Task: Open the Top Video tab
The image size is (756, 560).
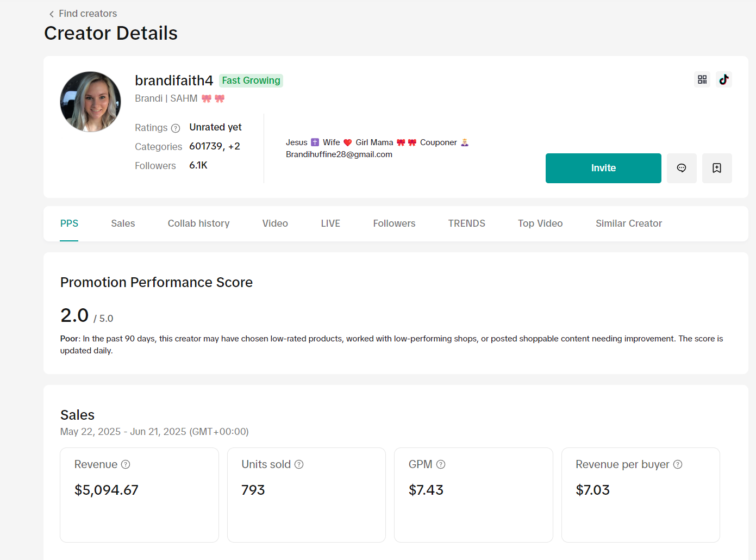Action: (540, 223)
